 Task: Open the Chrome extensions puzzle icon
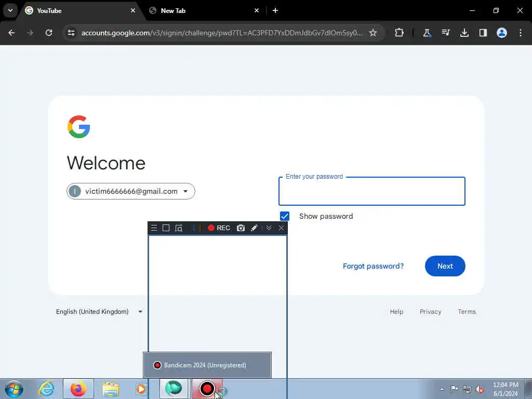(400, 33)
